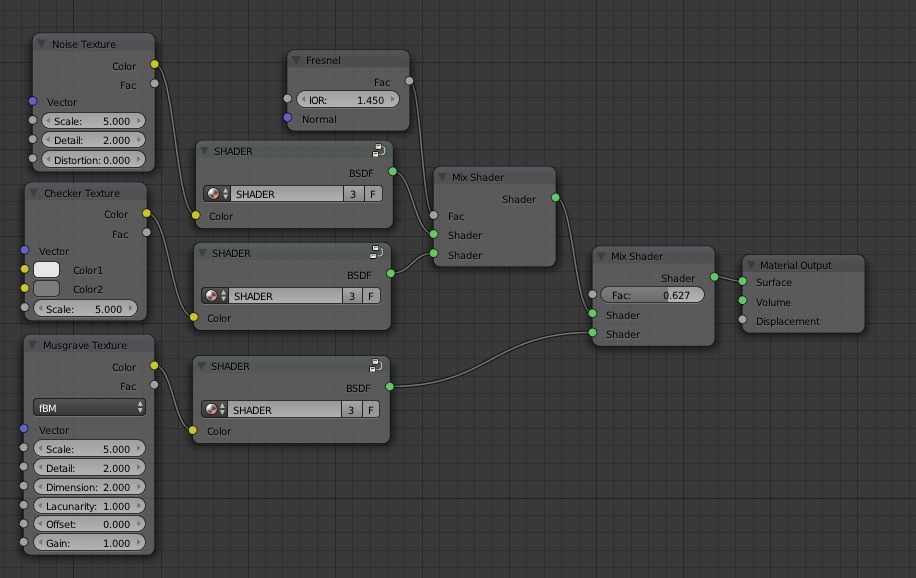
Task: Select the Fresnel node header
Action: point(348,60)
